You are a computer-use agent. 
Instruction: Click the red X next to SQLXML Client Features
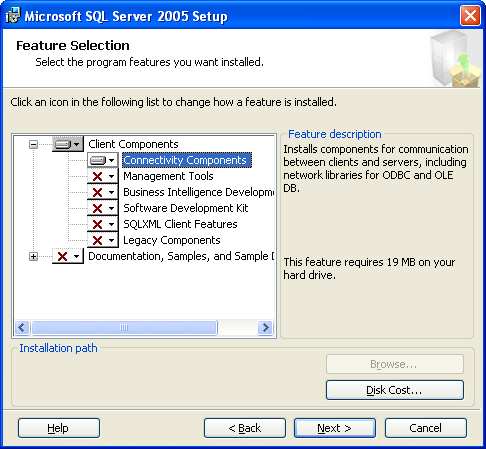coord(97,224)
